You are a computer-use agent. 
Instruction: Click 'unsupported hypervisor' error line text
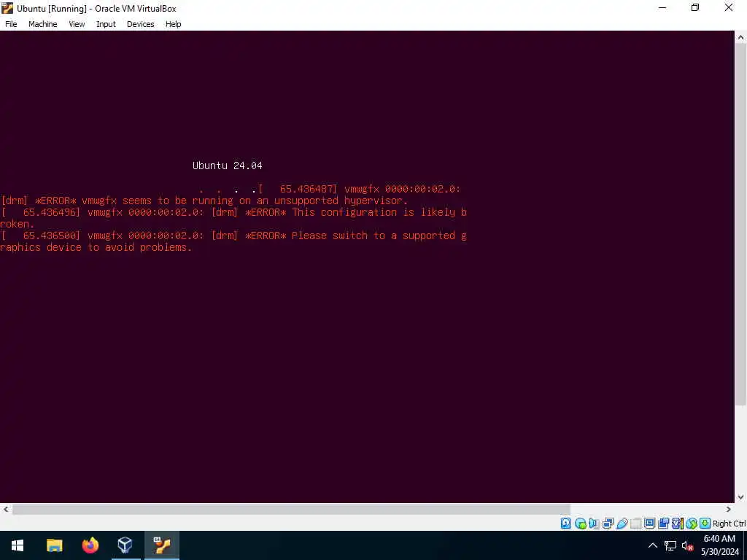[x=341, y=201]
